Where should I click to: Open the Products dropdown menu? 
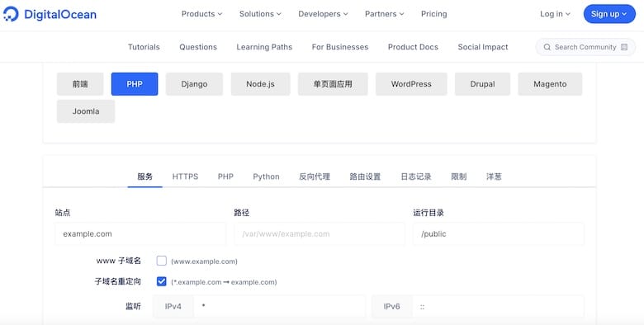(201, 14)
